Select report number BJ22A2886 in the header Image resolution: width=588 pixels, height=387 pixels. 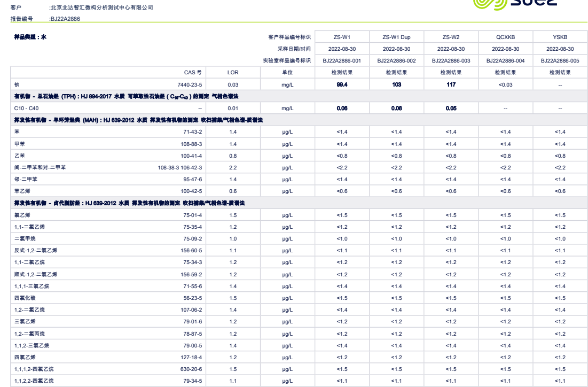click(x=65, y=18)
